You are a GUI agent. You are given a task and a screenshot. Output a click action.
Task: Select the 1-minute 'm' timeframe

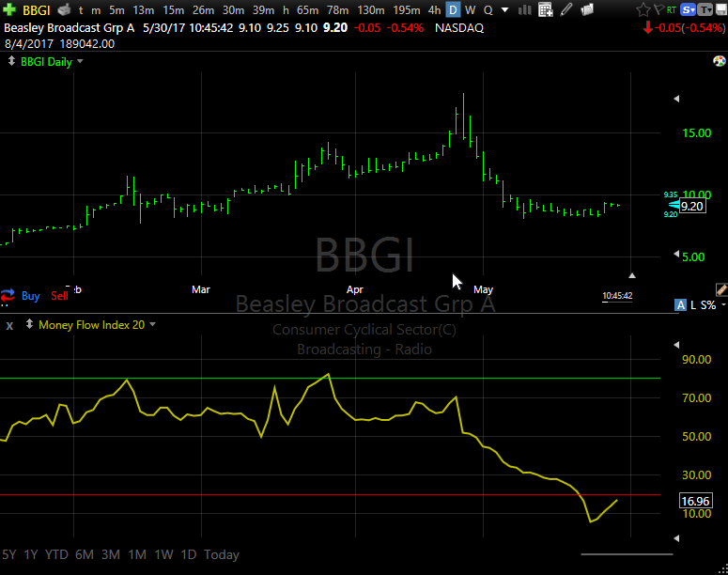pos(96,9)
